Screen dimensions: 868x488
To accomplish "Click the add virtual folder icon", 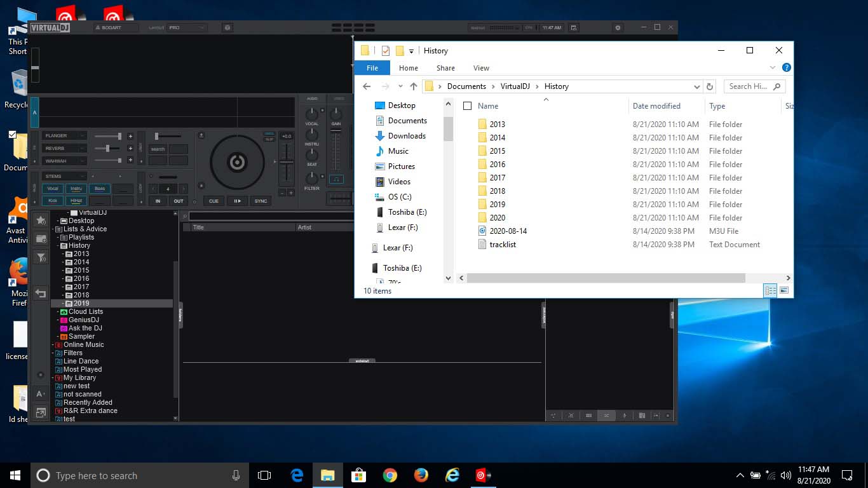I will pos(41,239).
